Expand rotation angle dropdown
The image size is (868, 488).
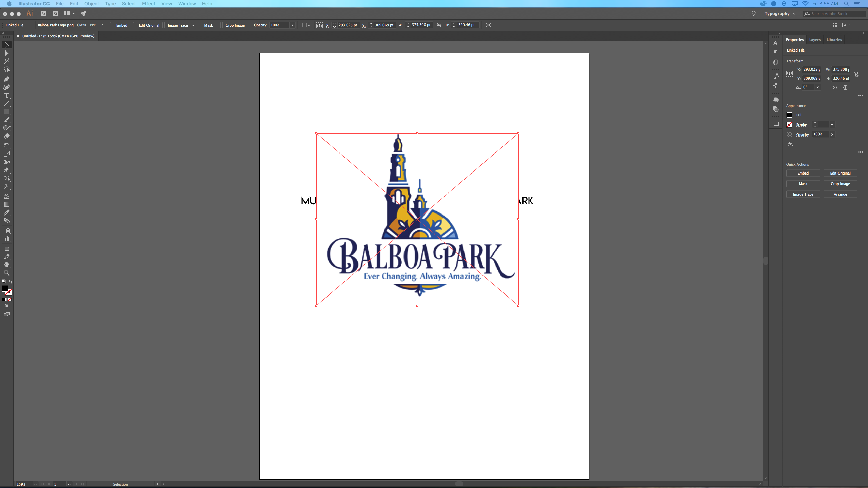pyautogui.click(x=817, y=87)
